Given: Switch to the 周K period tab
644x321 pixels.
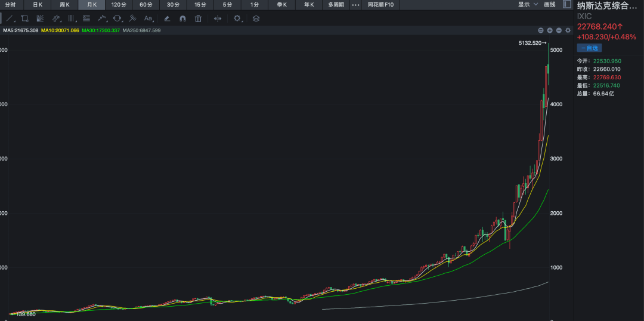Looking at the screenshot, I should (64, 5).
